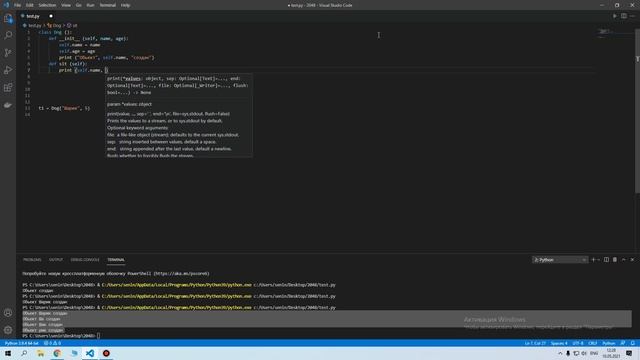Open the Selection menu
The height and width of the screenshot is (360, 640).
47,5
